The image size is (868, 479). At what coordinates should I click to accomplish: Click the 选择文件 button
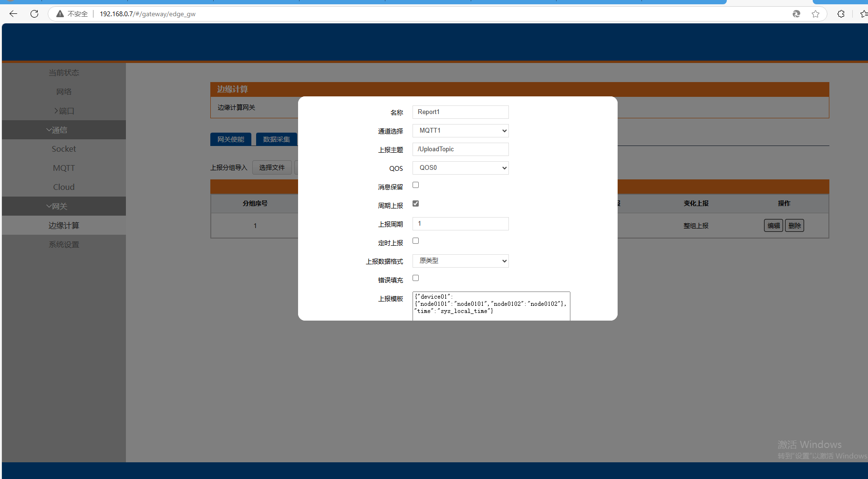coord(272,167)
